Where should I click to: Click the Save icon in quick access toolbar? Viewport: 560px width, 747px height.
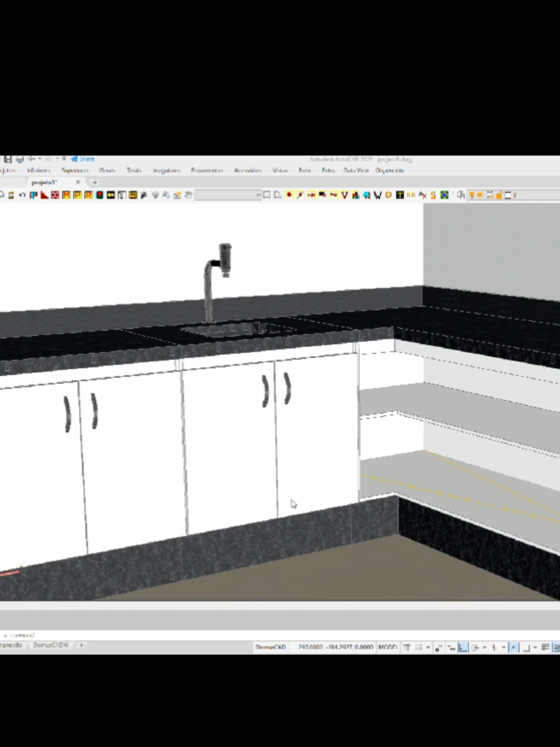click(8, 159)
